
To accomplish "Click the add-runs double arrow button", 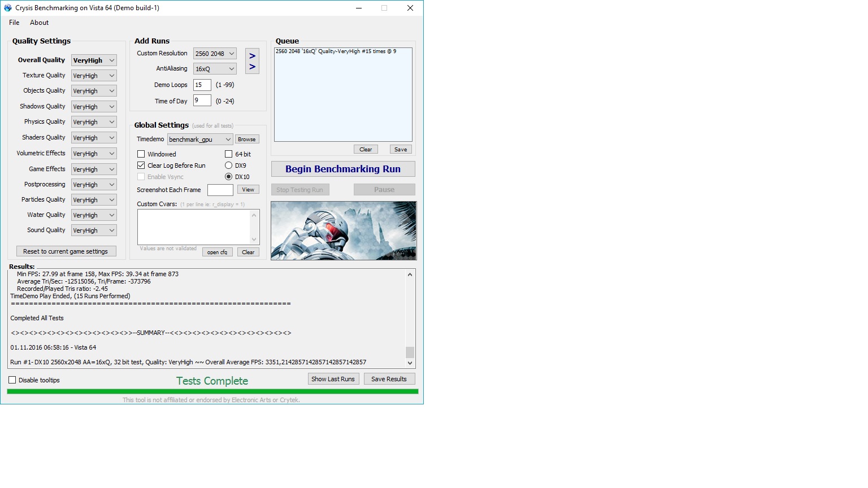I will (253, 61).
